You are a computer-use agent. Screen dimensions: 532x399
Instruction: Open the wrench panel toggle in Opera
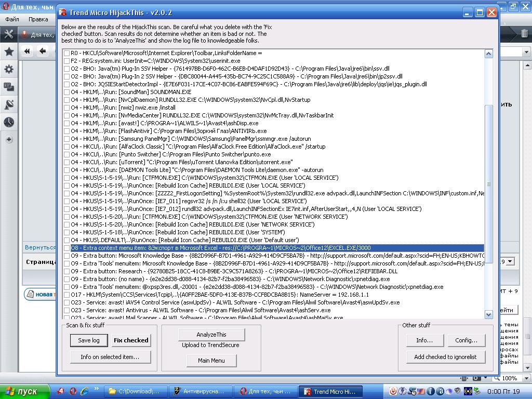(x=9, y=34)
